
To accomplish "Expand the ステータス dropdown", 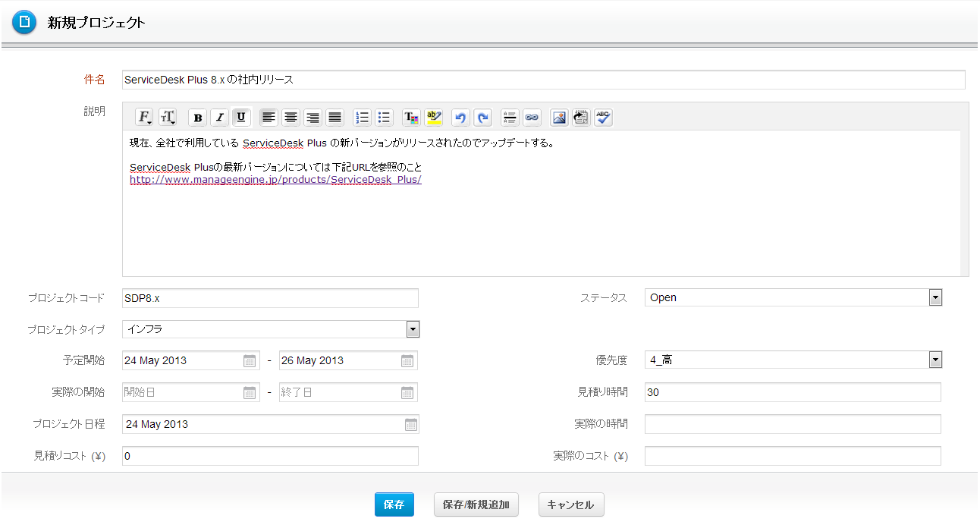I will click(935, 297).
